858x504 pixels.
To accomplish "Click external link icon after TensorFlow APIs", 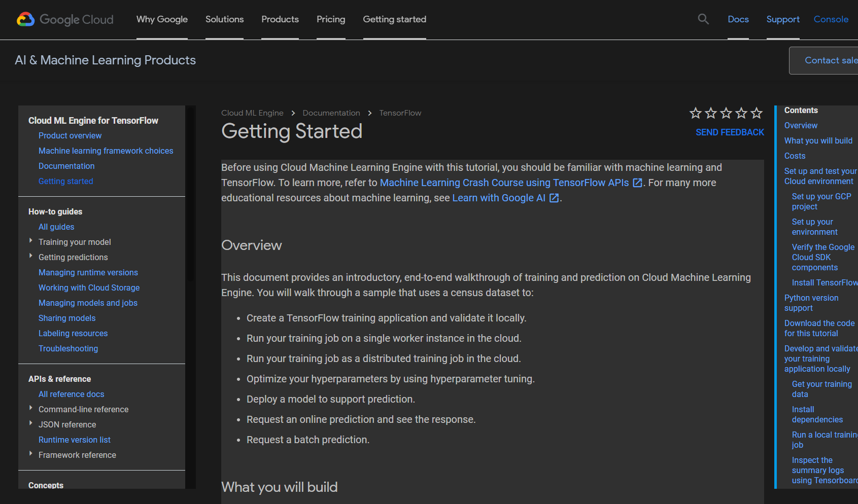I will click(x=638, y=183).
